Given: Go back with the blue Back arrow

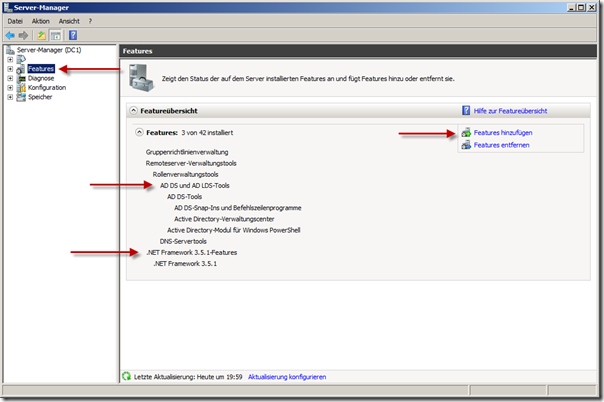Looking at the screenshot, I should point(10,35).
